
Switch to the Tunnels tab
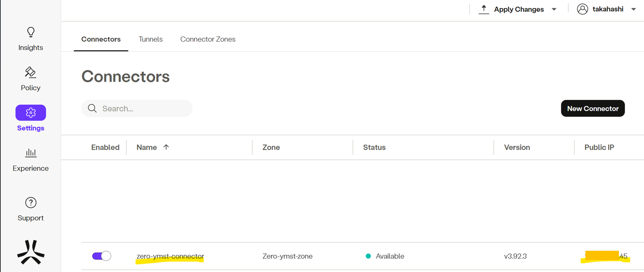[150, 39]
